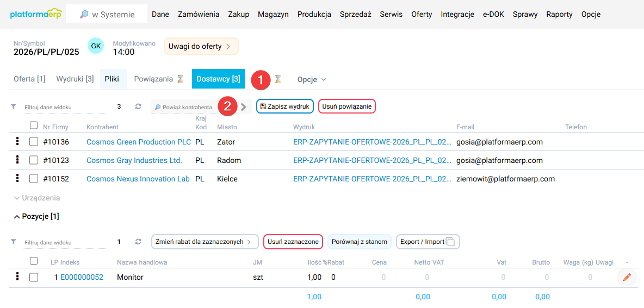Open the Oferty menu
644x308 pixels.
pyautogui.click(x=422, y=14)
